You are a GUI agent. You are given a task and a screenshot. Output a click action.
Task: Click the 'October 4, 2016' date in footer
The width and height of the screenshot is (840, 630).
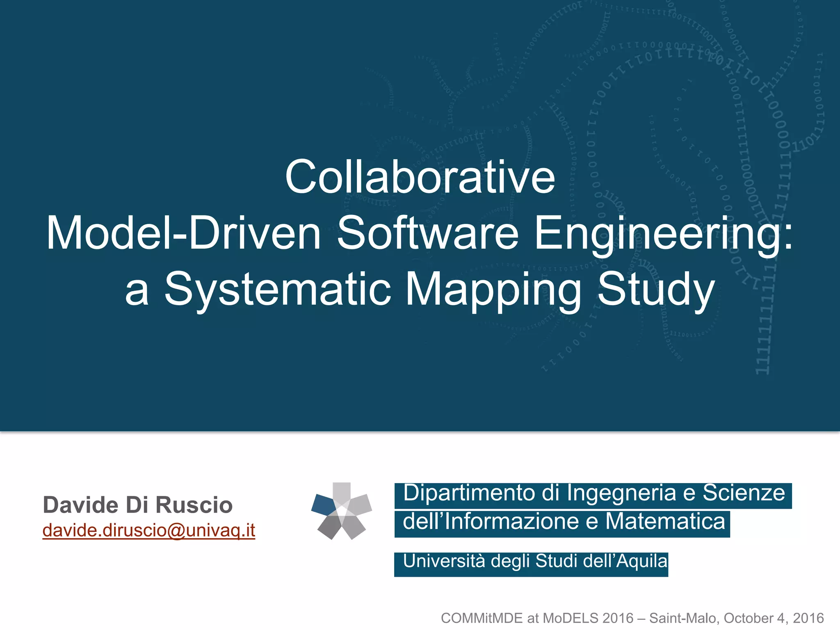pyautogui.click(x=774, y=618)
